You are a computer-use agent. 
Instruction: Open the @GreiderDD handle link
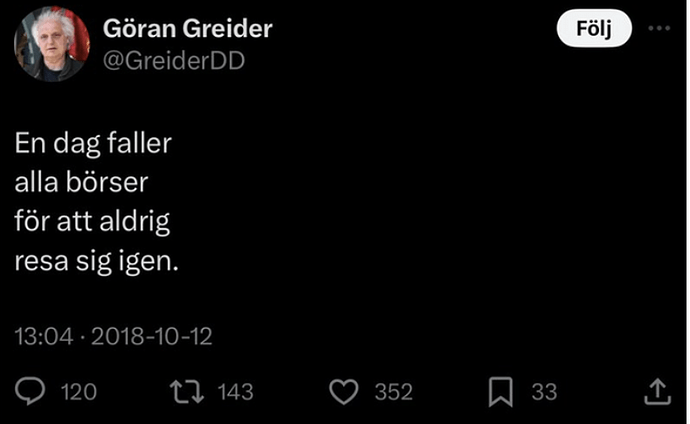click(x=175, y=60)
